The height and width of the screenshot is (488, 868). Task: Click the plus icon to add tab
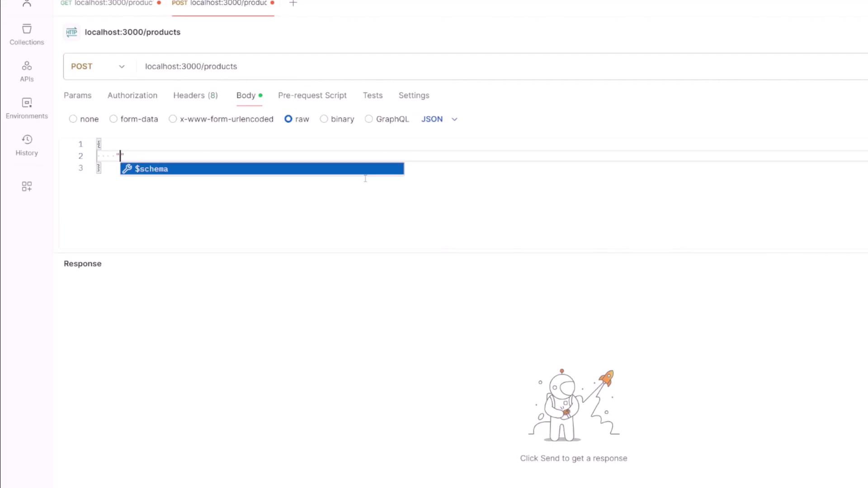(x=293, y=3)
